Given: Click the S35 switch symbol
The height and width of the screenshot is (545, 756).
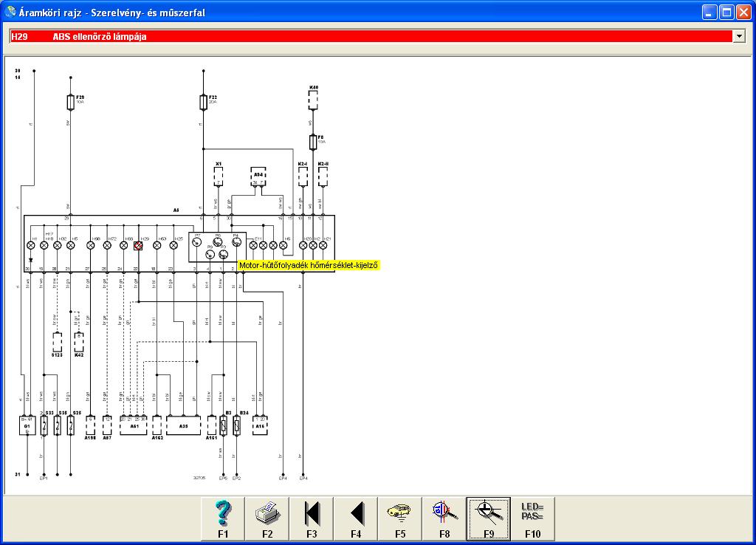Looking at the screenshot, I should pyautogui.click(x=58, y=426).
